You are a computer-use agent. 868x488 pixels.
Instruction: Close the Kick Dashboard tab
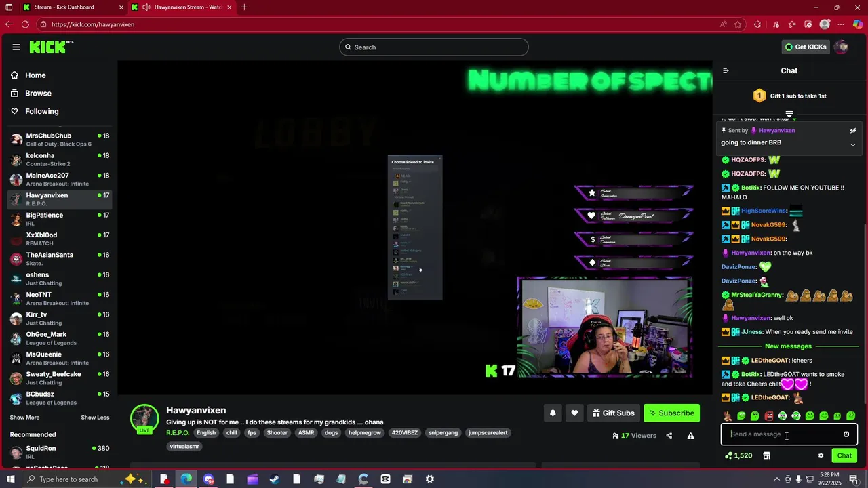click(x=121, y=7)
